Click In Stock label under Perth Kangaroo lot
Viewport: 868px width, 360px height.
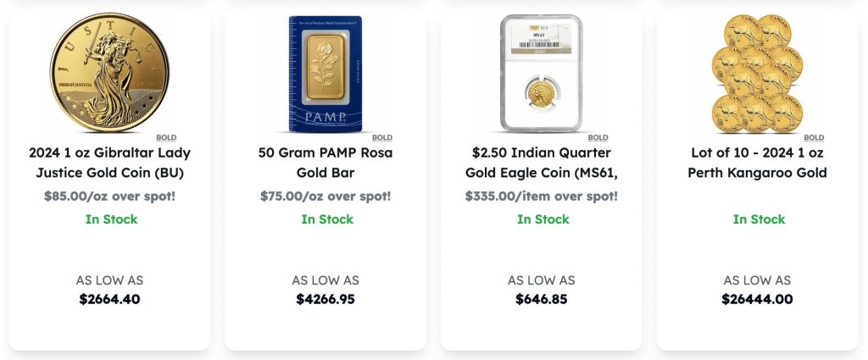(759, 219)
